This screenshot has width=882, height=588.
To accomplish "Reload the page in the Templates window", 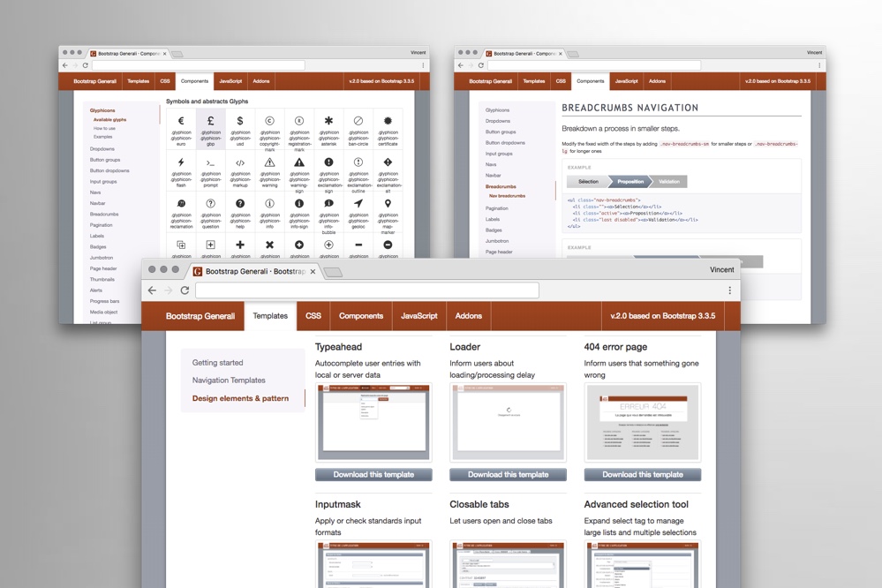I will click(185, 290).
